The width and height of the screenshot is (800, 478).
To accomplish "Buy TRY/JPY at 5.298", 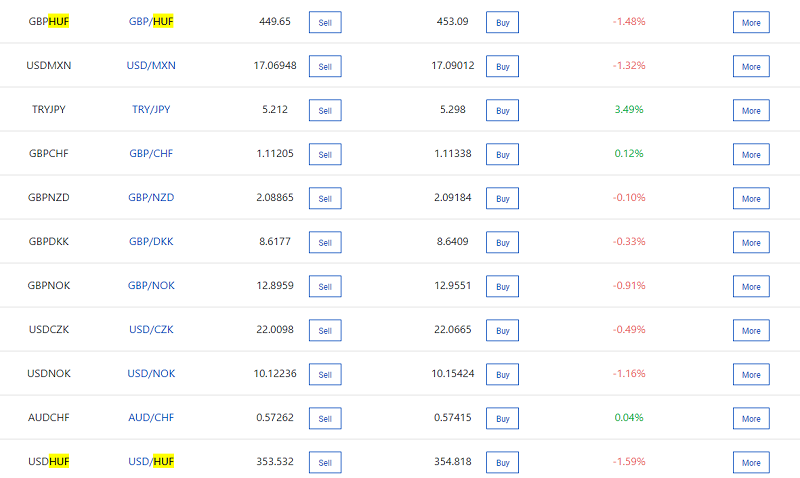I will pos(502,110).
